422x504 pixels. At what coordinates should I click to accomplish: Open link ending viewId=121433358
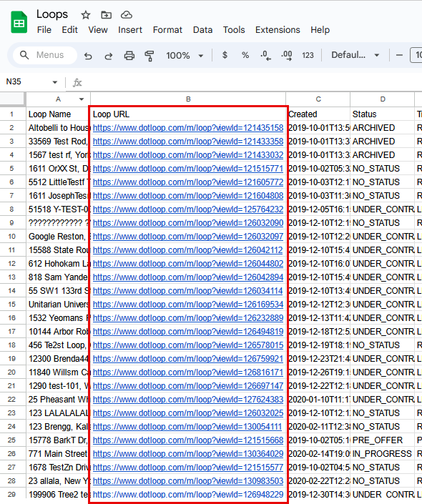pos(188,142)
